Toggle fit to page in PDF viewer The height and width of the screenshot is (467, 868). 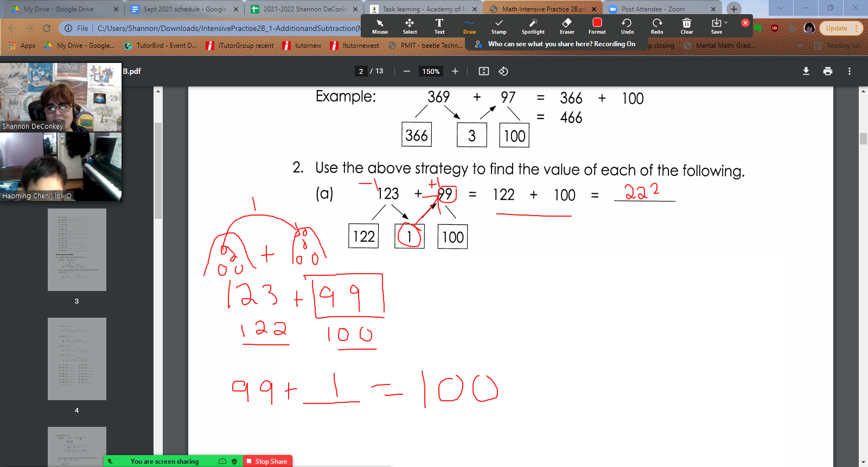484,71
